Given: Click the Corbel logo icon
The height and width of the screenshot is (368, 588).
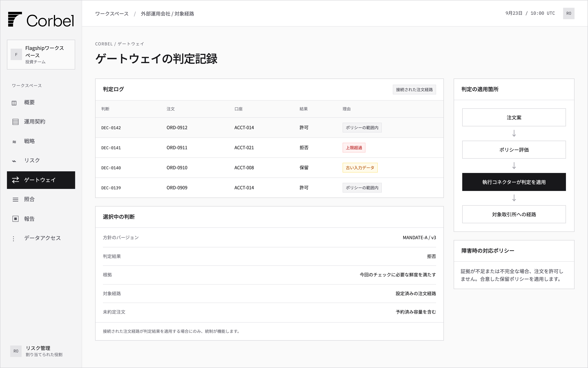Looking at the screenshot, I should click(x=15, y=19).
